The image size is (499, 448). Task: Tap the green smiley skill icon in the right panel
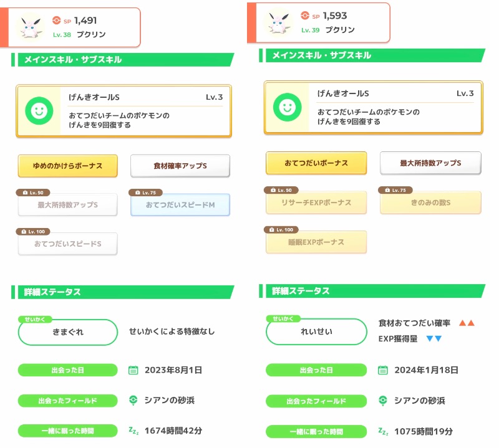[x=288, y=107]
